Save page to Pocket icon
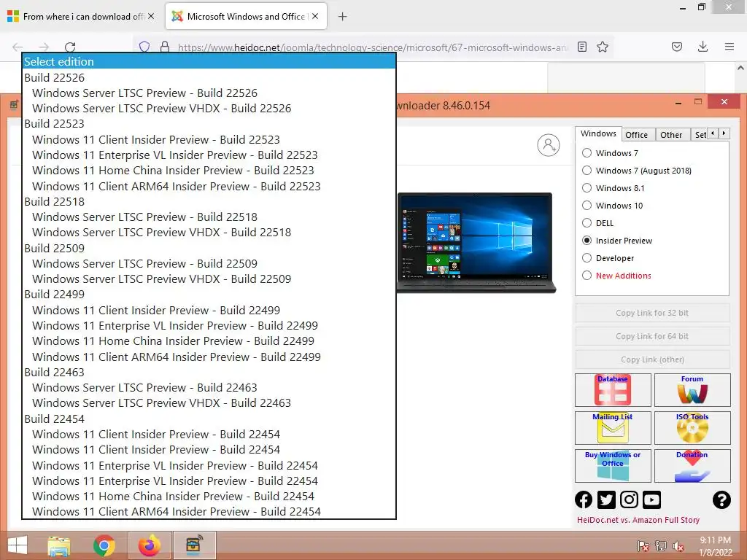This screenshot has width=747, height=560. point(677,47)
